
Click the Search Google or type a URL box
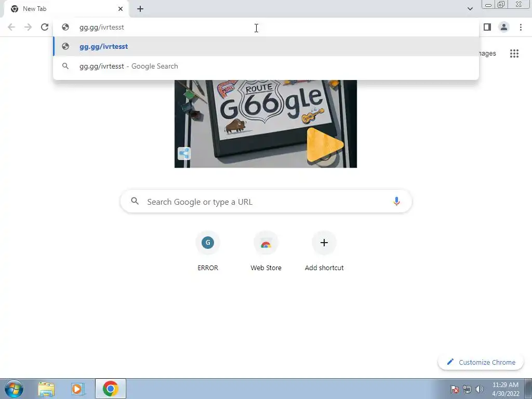coord(266,202)
